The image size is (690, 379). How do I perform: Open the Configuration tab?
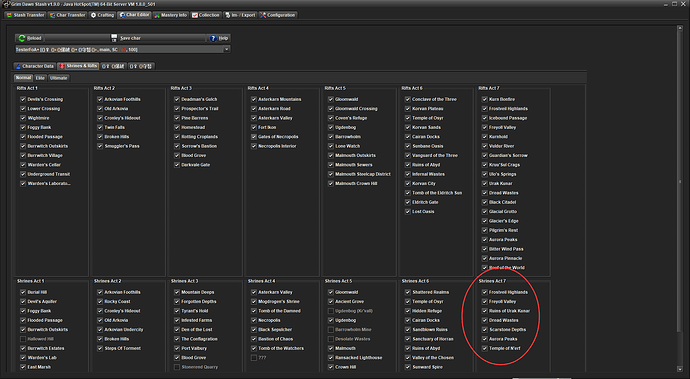tap(278, 15)
